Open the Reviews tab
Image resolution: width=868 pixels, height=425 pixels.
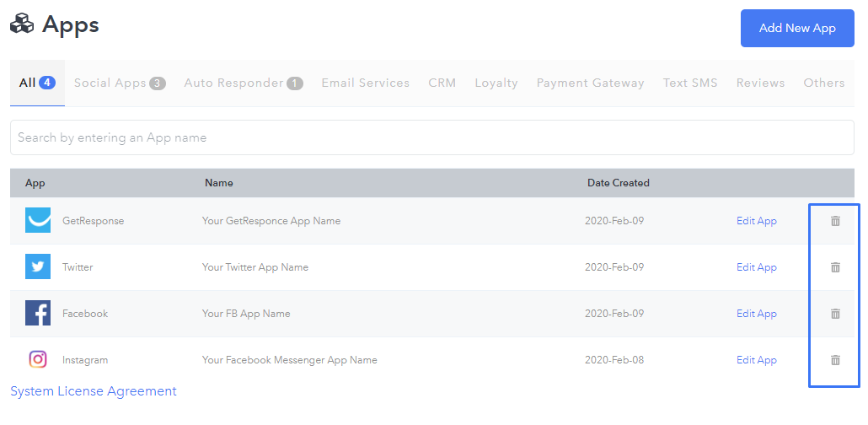tap(760, 83)
